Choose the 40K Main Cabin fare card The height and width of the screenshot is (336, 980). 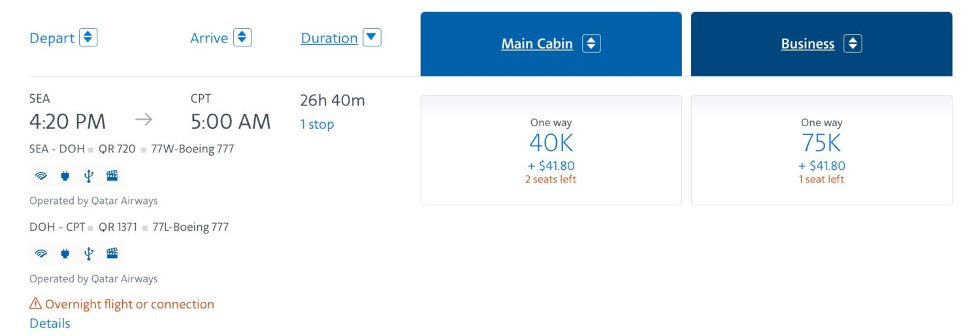(551, 150)
